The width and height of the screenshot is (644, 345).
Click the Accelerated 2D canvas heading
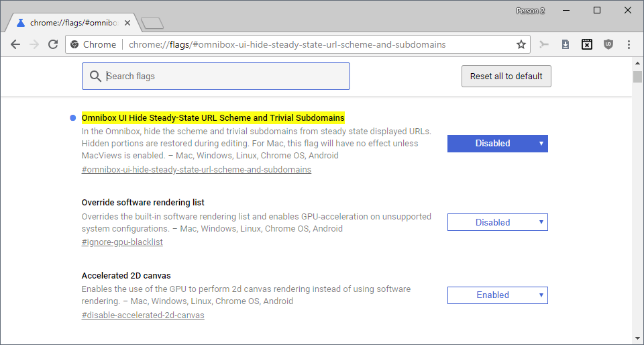pyautogui.click(x=126, y=275)
